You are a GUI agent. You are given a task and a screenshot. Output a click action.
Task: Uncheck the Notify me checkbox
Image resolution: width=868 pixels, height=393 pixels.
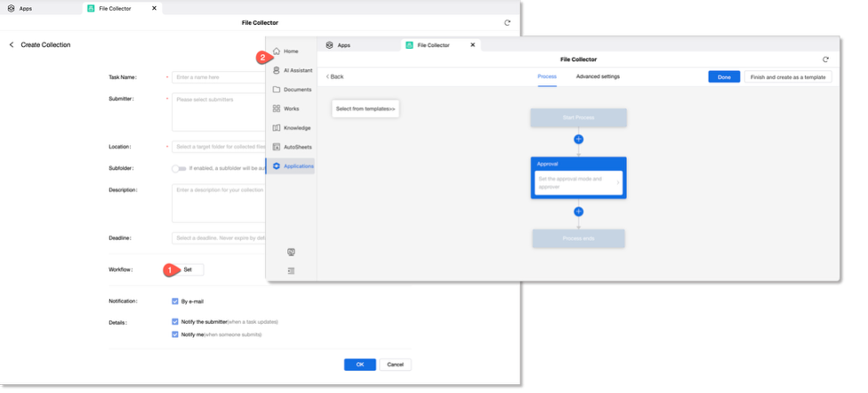tap(175, 334)
